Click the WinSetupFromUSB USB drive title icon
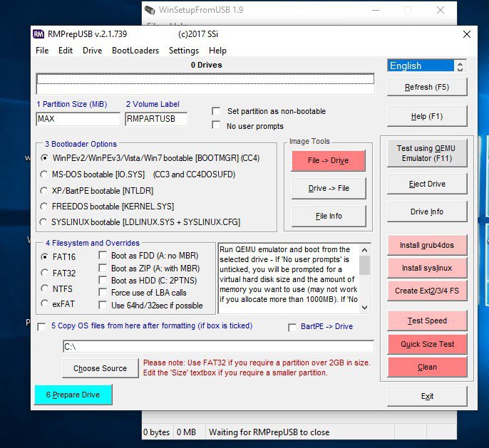The height and width of the screenshot is (448, 489). coord(150,10)
